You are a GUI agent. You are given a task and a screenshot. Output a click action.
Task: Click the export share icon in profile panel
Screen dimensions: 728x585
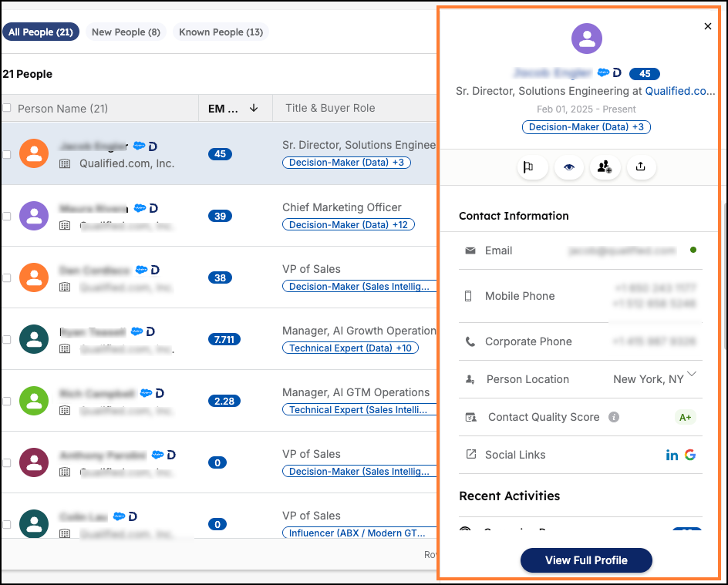click(641, 167)
